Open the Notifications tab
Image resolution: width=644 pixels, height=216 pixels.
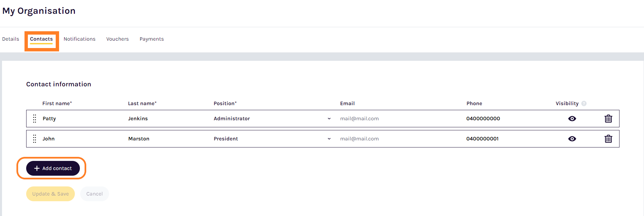point(80,39)
